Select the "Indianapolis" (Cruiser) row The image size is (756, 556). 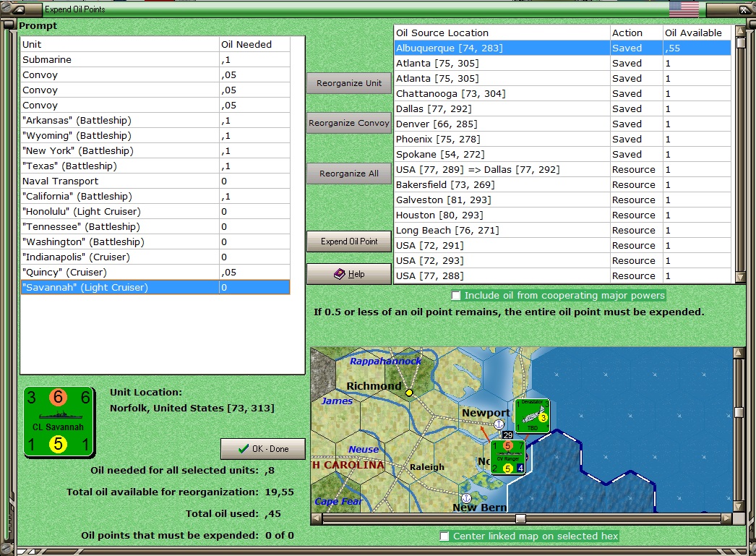pyautogui.click(x=155, y=257)
